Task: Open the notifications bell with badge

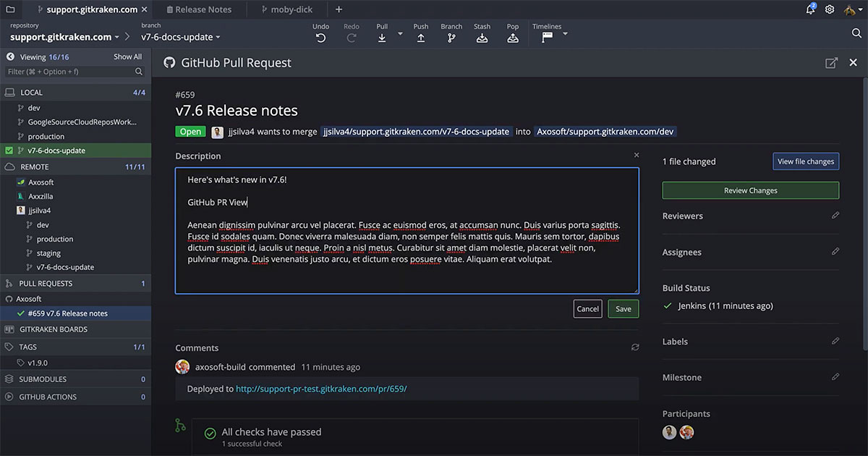Action: [x=809, y=9]
